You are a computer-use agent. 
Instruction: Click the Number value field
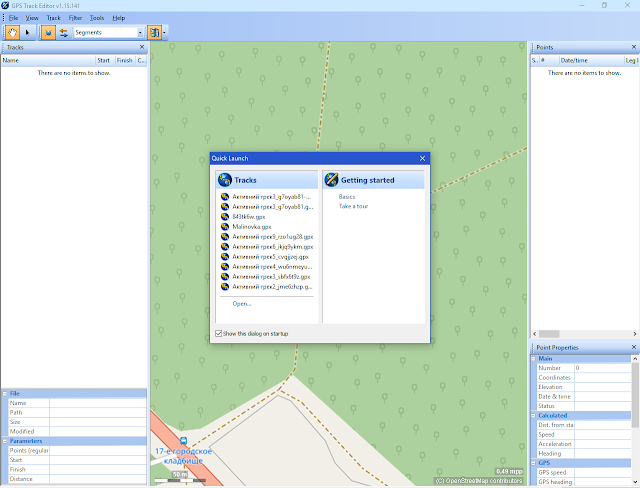pyautogui.click(x=602, y=368)
